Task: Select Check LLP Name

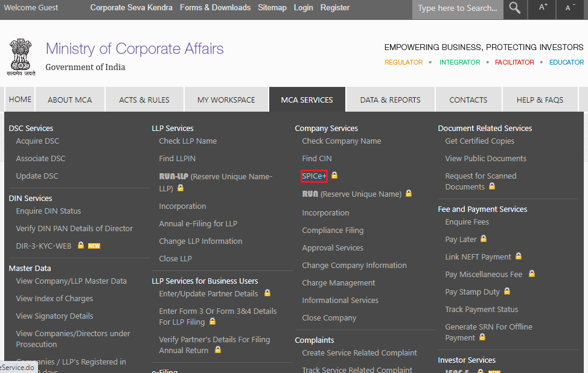Action: coord(188,141)
